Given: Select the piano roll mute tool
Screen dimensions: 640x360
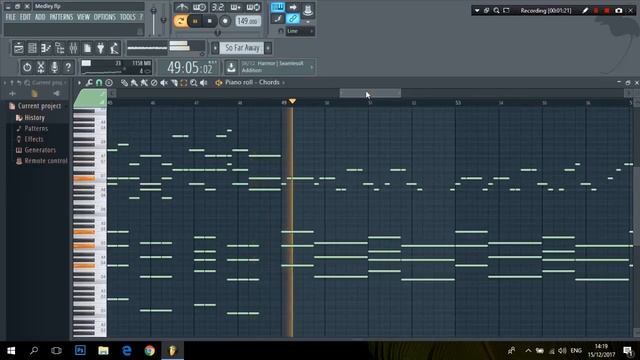Looking at the screenshot, I should click(164, 83).
